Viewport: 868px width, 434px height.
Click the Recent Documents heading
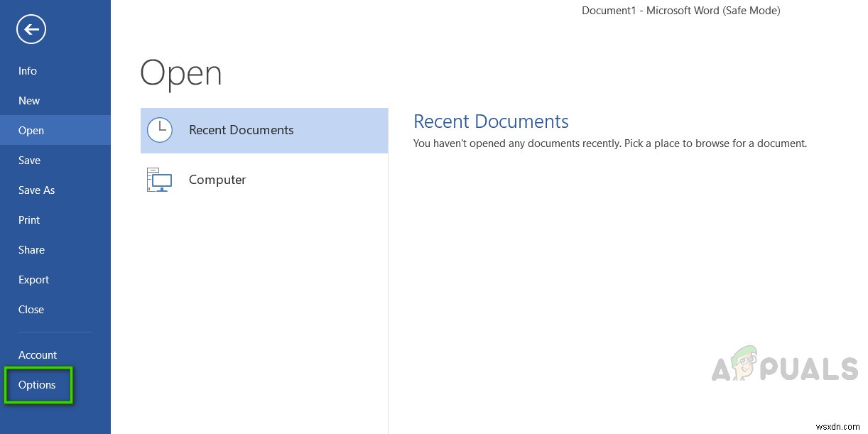pos(491,121)
